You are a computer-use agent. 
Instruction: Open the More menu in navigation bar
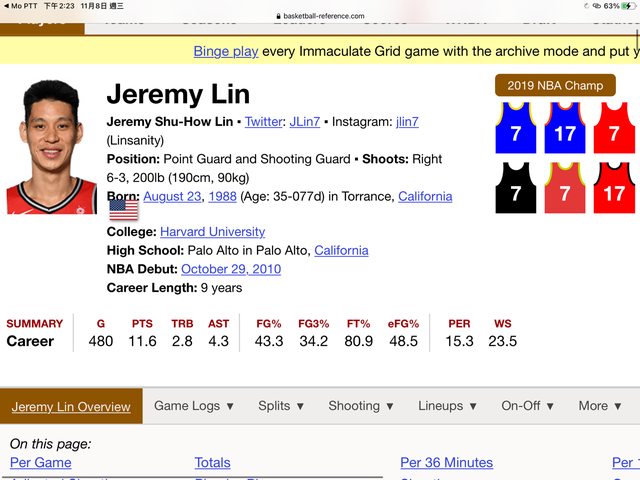coord(600,406)
